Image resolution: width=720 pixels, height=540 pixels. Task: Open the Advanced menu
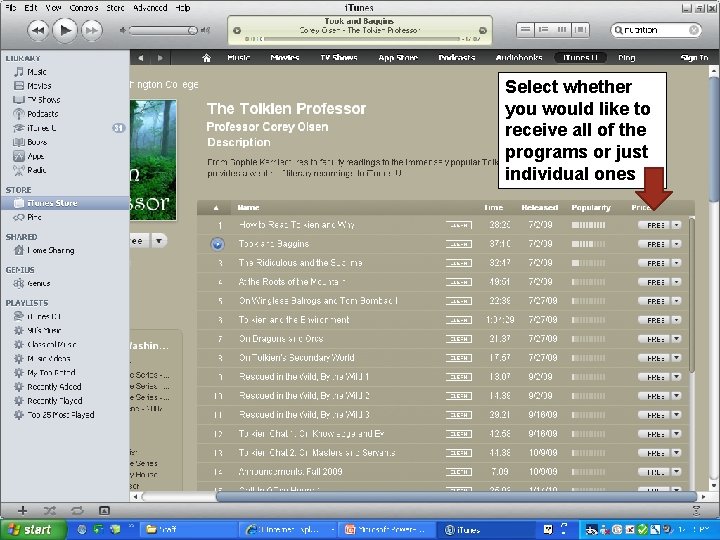point(150,8)
